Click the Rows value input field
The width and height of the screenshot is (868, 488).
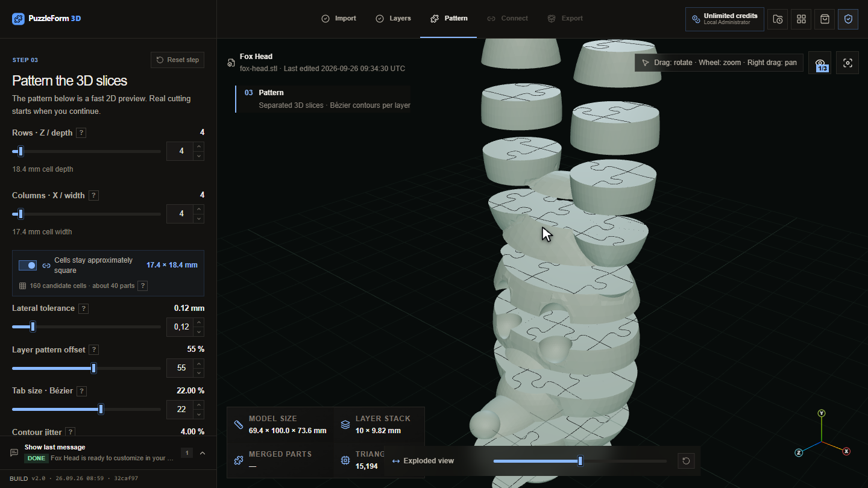180,151
